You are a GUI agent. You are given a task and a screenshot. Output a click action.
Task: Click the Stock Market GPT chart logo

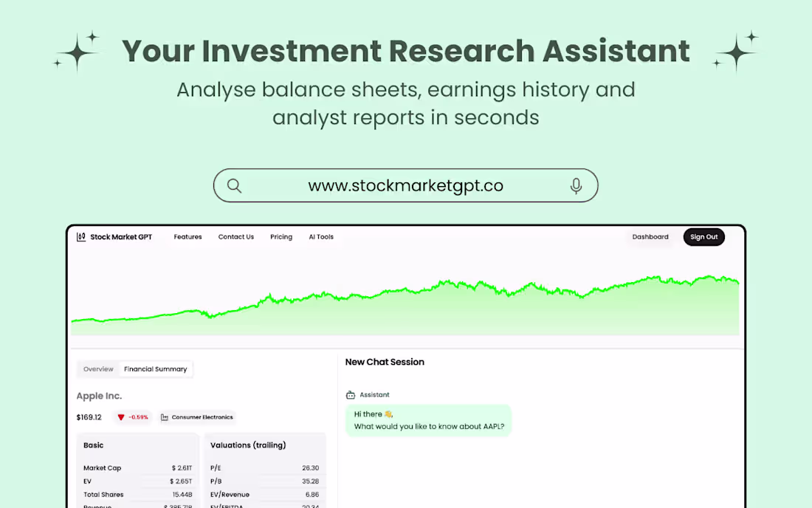81,237
